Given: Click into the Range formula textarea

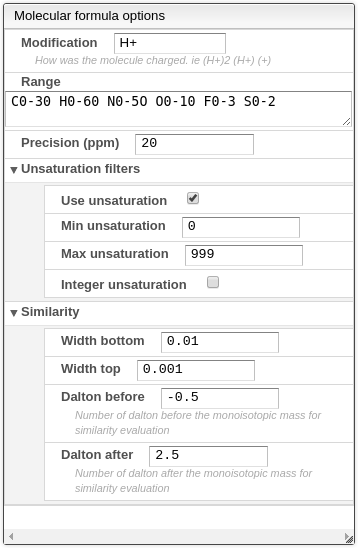Looking at the screenshot, I should tap(179, 109).
